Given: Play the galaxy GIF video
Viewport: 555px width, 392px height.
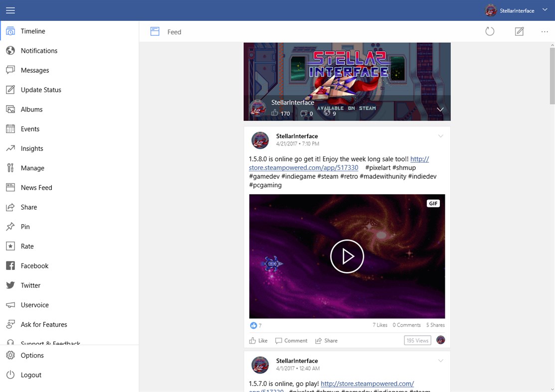Looking at the screenshot, I should point(347,256).
